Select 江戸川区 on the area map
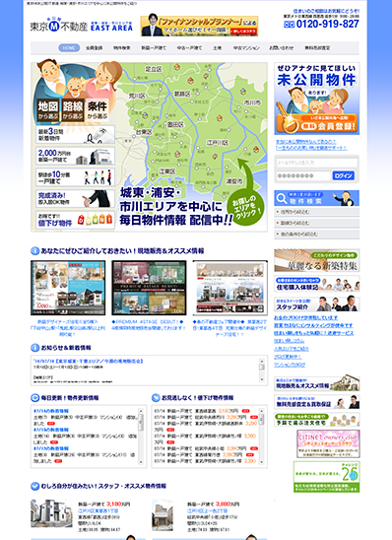Viewport: 392px width, 540px height. [217, 143]
